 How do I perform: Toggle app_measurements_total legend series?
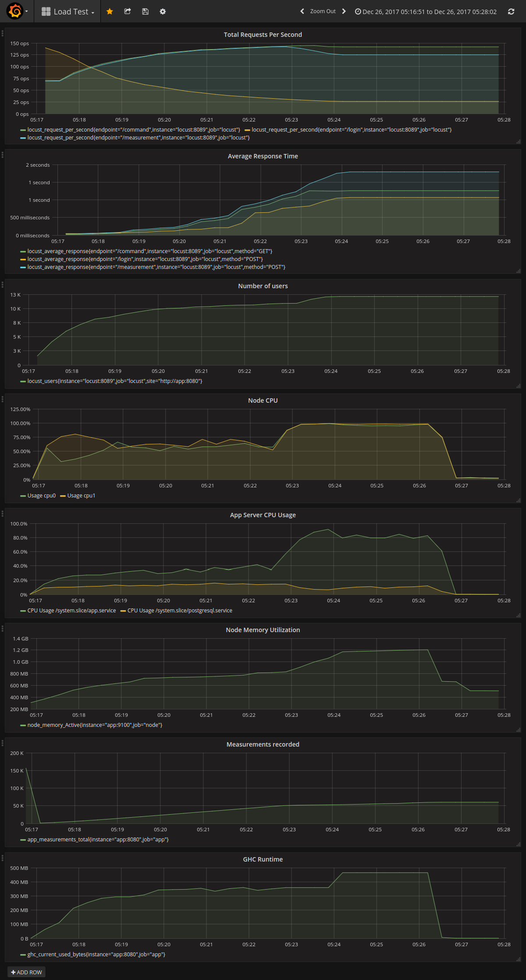98,840
